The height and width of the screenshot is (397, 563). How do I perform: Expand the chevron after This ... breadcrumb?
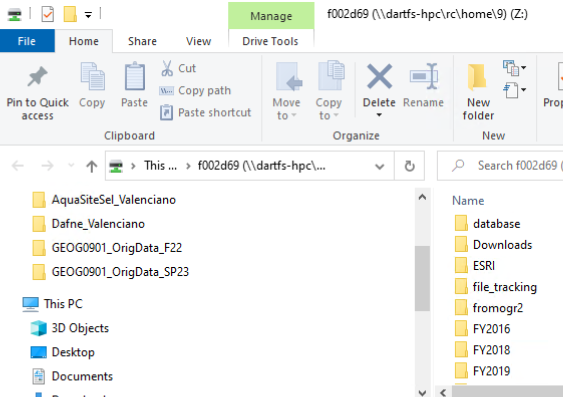(x=188, y=166)
